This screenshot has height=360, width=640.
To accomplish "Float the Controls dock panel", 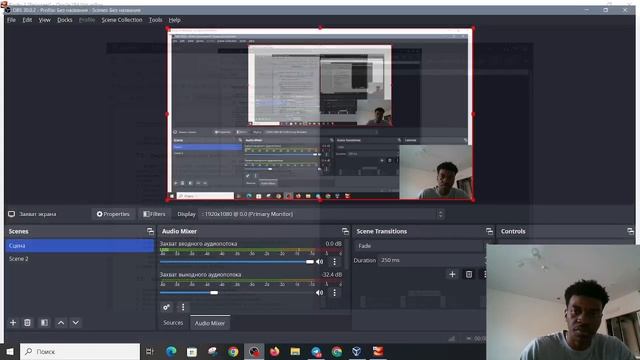I will 630,231.
